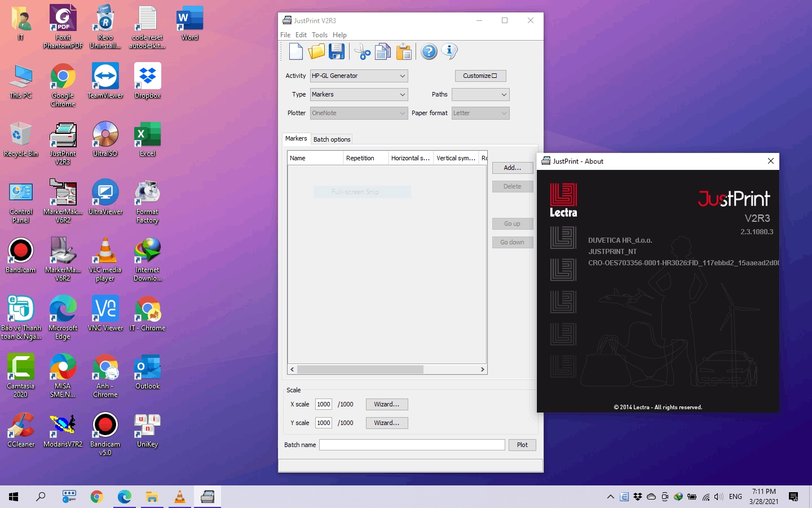Click the New document toolbar icon

point(296,52)
